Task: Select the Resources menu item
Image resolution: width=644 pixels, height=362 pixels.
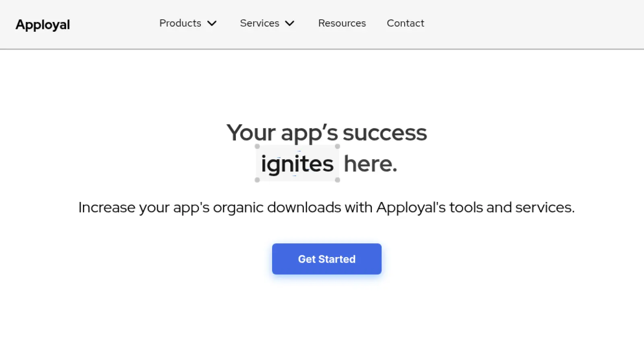Action: coord(342,23)
